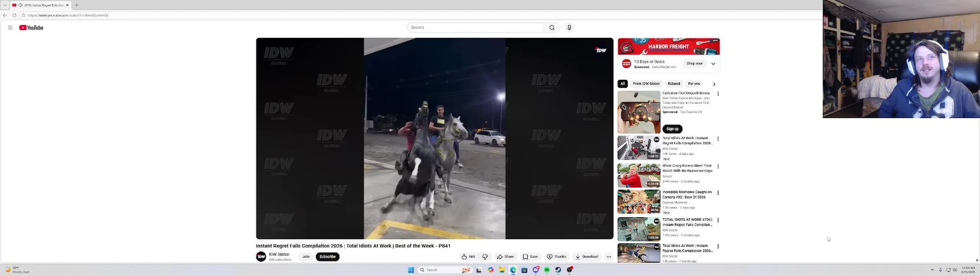Launch Copilot from taskbar

click(490, 270)
